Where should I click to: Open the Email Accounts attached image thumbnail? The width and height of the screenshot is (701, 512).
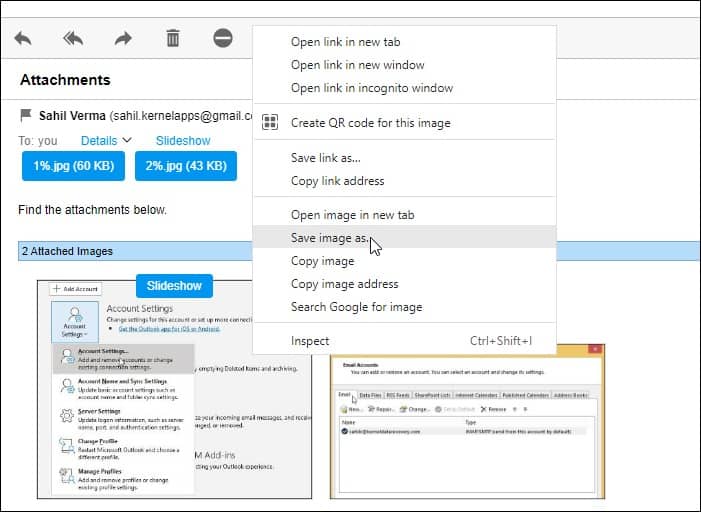(x=467, y=421)
